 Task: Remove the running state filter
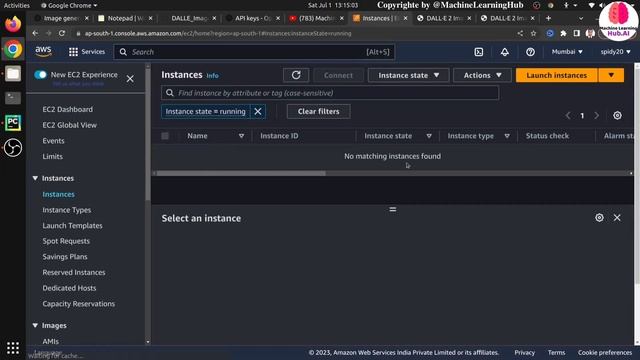(x=258, y=111)
